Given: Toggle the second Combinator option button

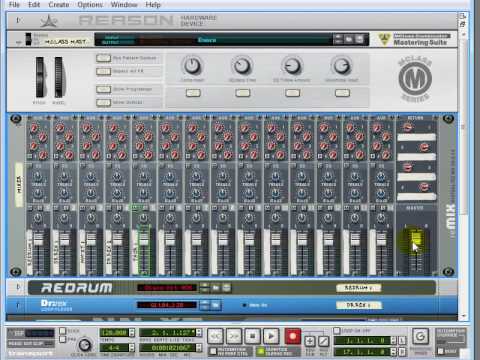Looking at the screenshot, I should tap(103, 71).
